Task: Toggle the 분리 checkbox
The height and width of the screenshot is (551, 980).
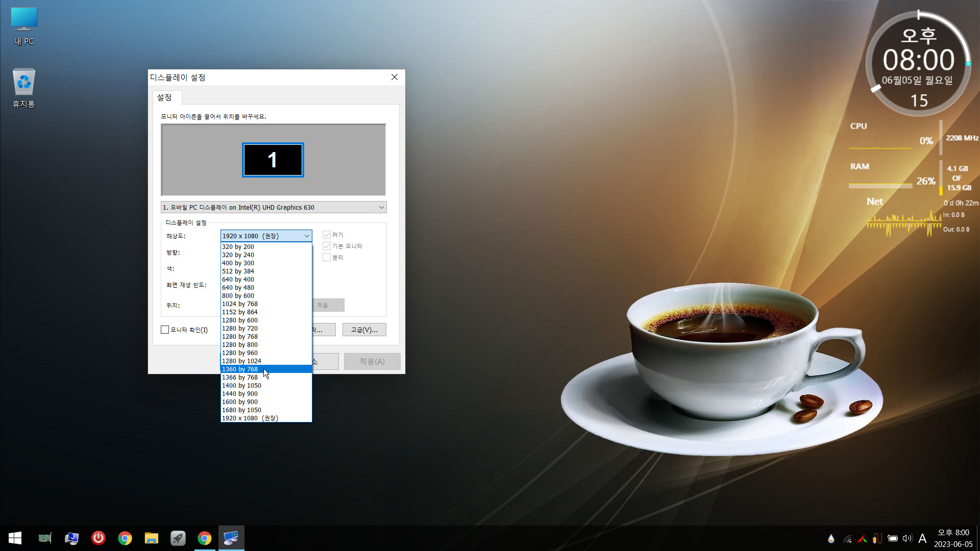Action: tap(327, 257)
